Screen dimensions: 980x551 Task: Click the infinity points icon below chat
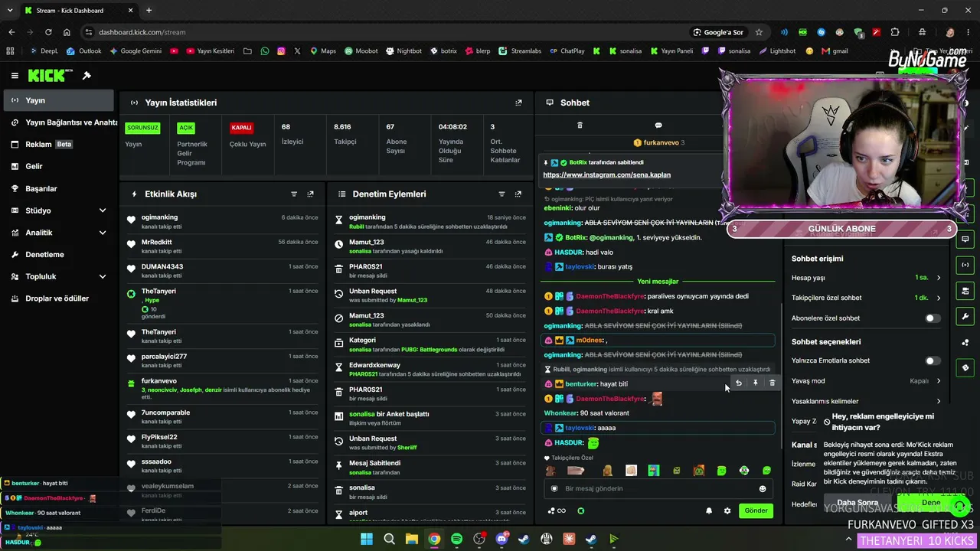pos(557,511)
